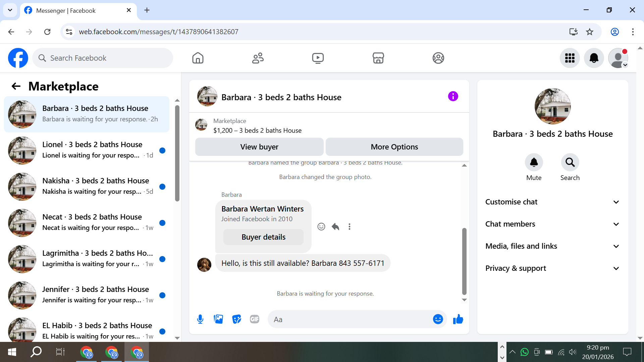Viewport: 644px width, 362px height.
Task: Open Jennifer's conversation
Action: (87, 295)
